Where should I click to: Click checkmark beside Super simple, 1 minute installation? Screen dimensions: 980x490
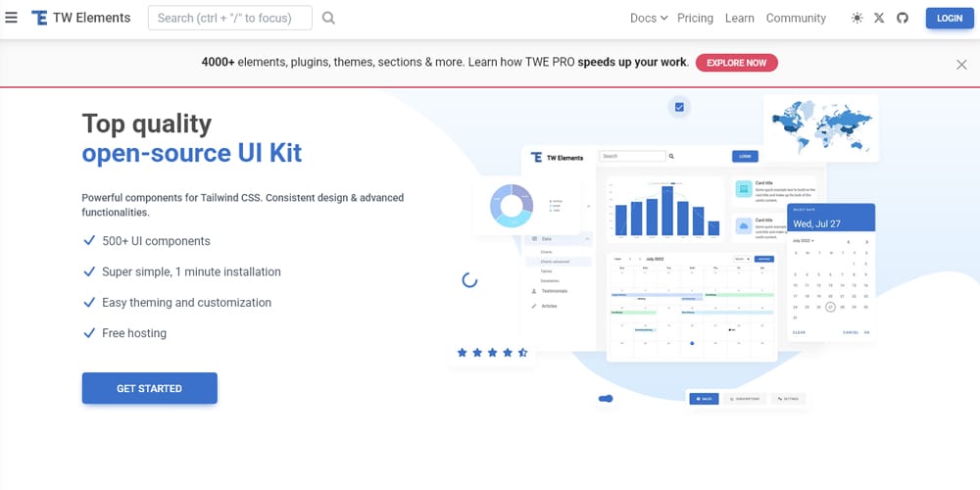pyautogui.click(x=89, y=271)
